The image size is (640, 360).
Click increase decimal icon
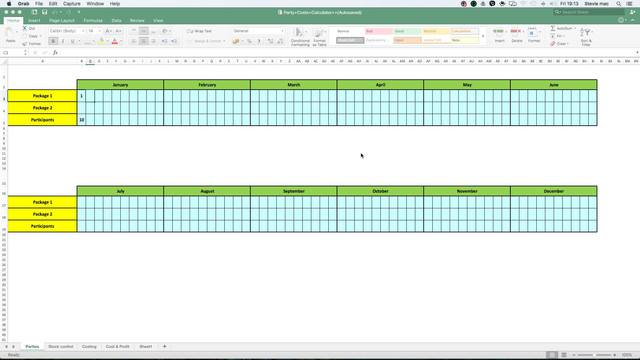click(270, 41)
